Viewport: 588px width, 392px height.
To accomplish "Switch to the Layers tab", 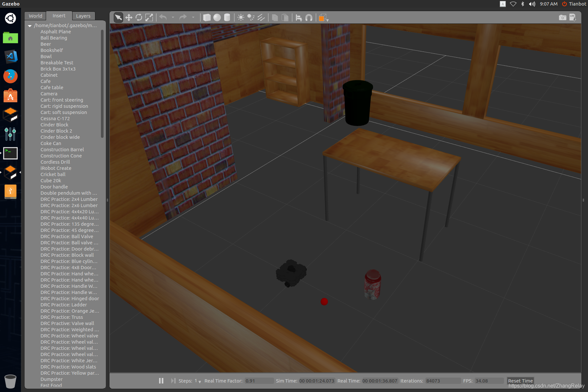I will [83, 16].
